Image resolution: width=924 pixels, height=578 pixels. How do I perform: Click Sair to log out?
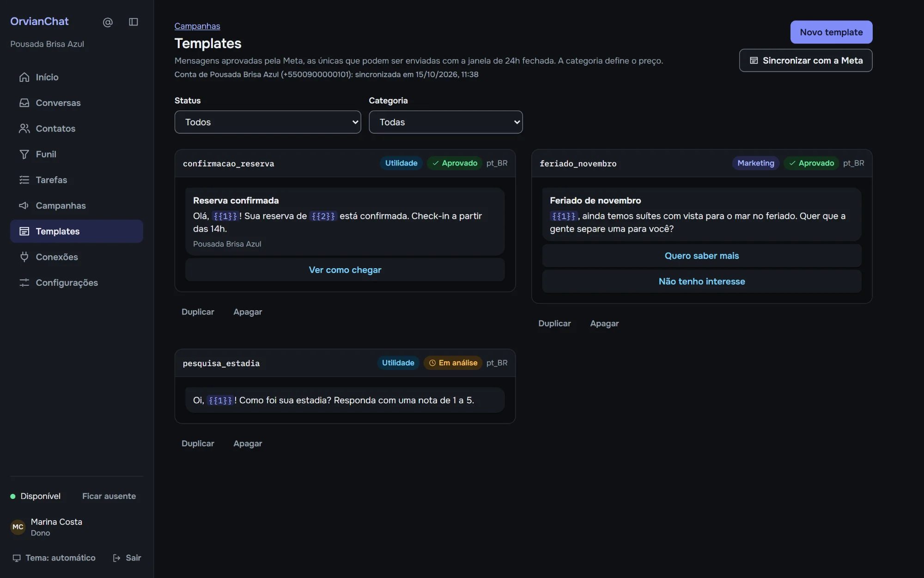click(127, 558)
